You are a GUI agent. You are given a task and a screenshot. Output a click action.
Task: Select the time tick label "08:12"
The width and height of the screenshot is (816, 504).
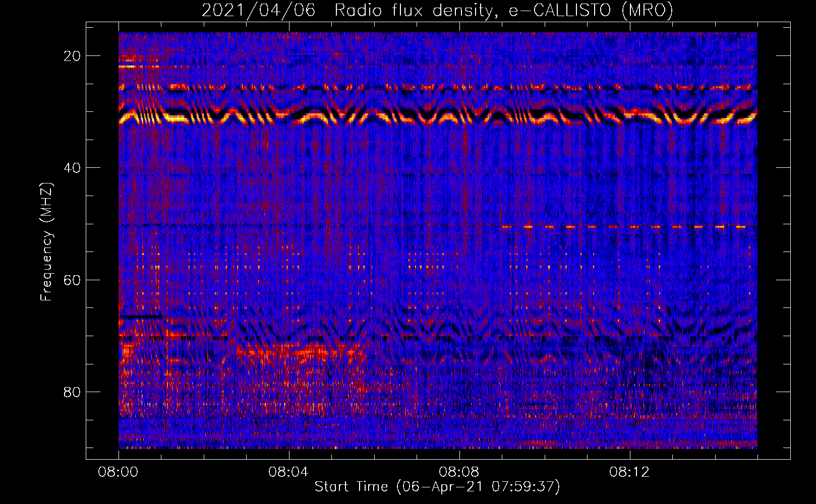(x=629, y=472)
